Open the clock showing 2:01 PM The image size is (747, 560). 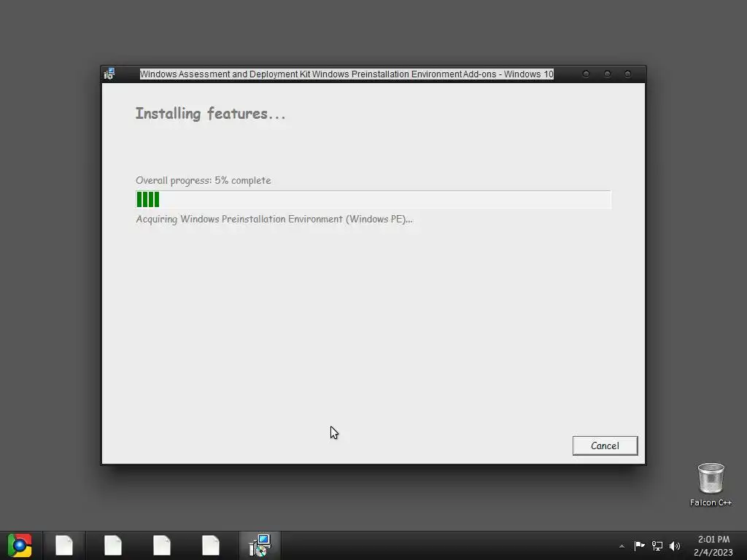713,545
